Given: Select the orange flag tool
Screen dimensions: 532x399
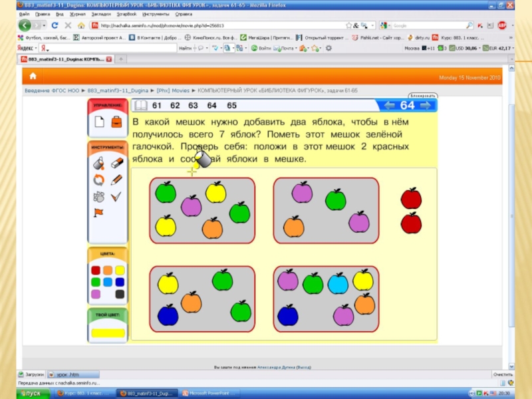Looking at the screenshot, I should (x=98, y=213).
